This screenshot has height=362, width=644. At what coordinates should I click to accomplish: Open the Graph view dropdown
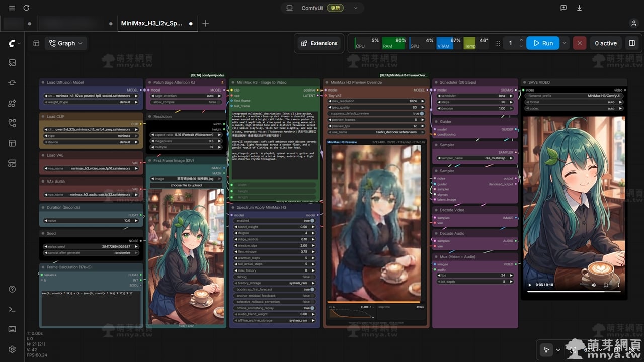[66, 43]
